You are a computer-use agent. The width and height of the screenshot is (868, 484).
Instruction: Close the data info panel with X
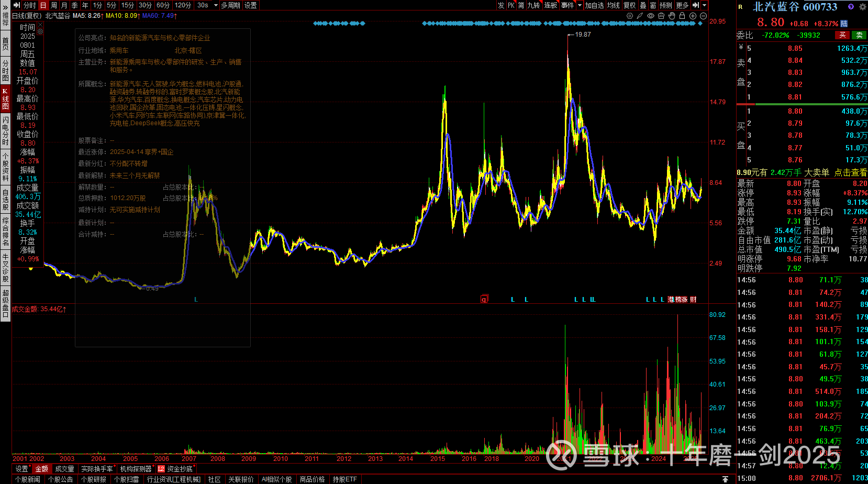click(40, 25)
